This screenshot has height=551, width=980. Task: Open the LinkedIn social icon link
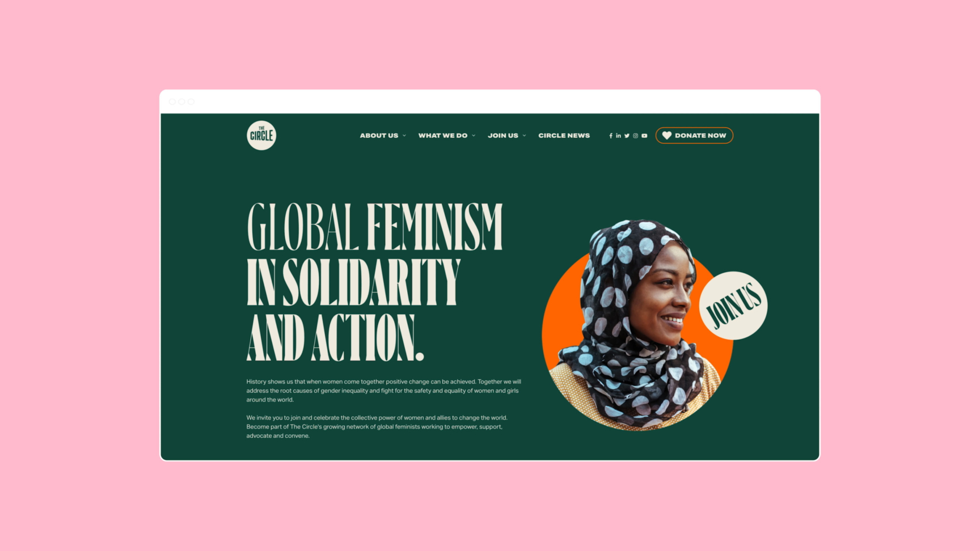click(619, 136)
